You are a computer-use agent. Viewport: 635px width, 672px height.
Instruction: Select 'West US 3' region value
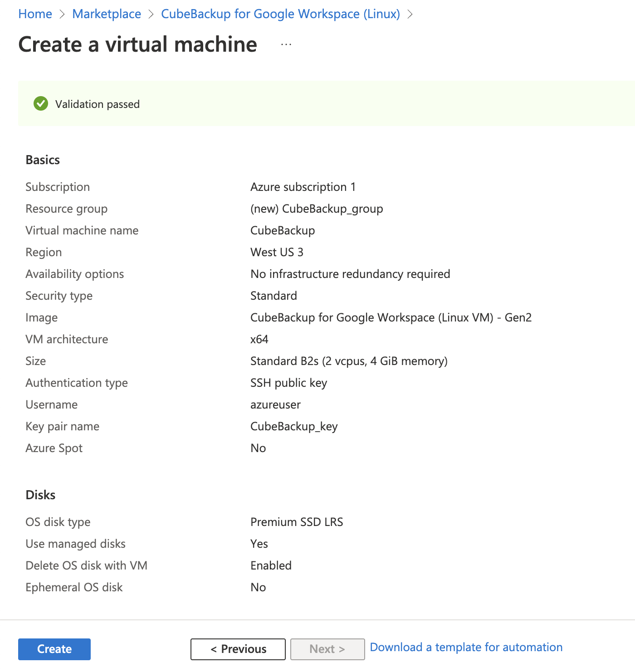(277, 252)
